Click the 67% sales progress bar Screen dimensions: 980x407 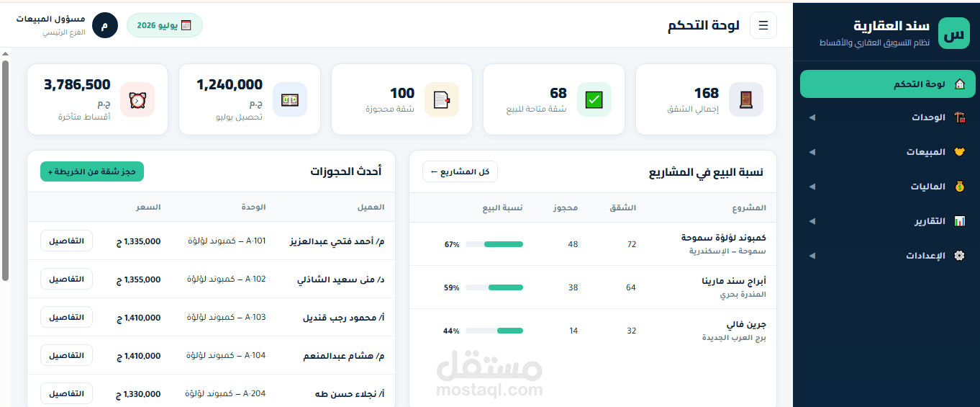tap(494, 244)
